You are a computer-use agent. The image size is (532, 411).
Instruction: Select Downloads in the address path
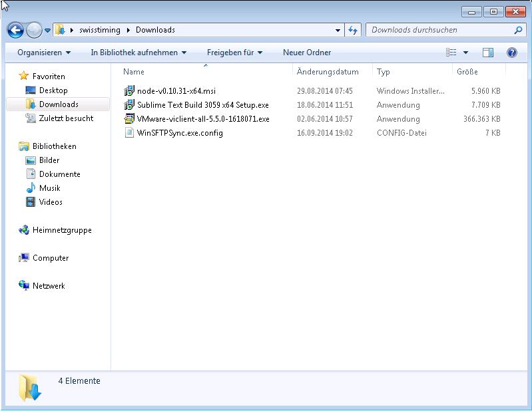(x=155, y=30)
